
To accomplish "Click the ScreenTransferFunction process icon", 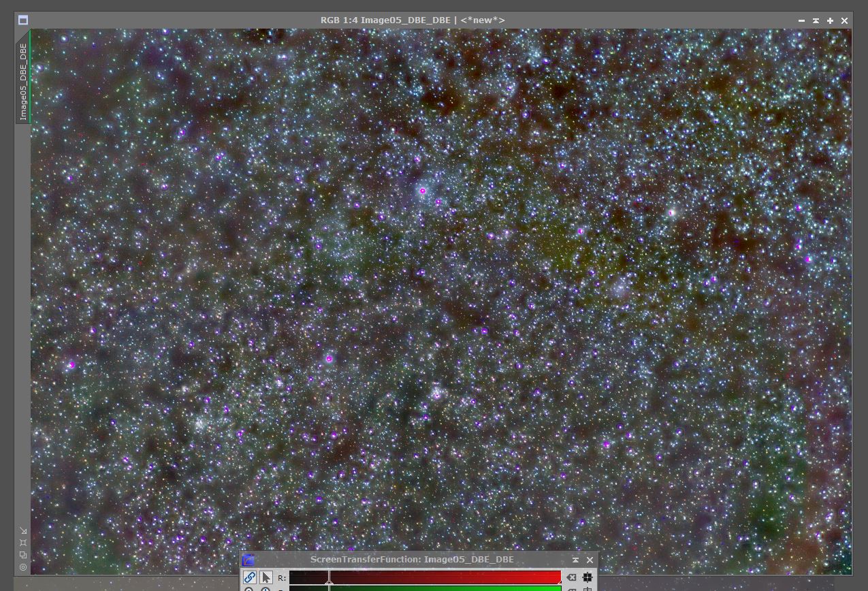I will click(248, 560).
